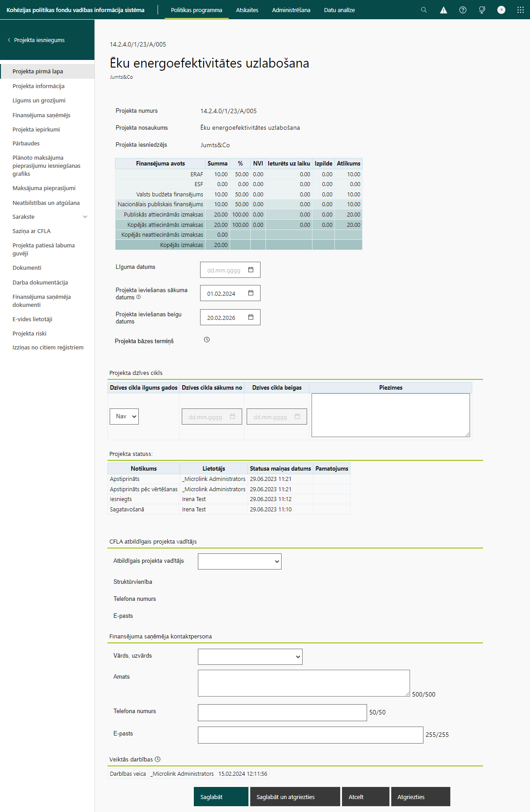Open calendar for Projekta ieviešanas beigu datums

pos(251,317)
